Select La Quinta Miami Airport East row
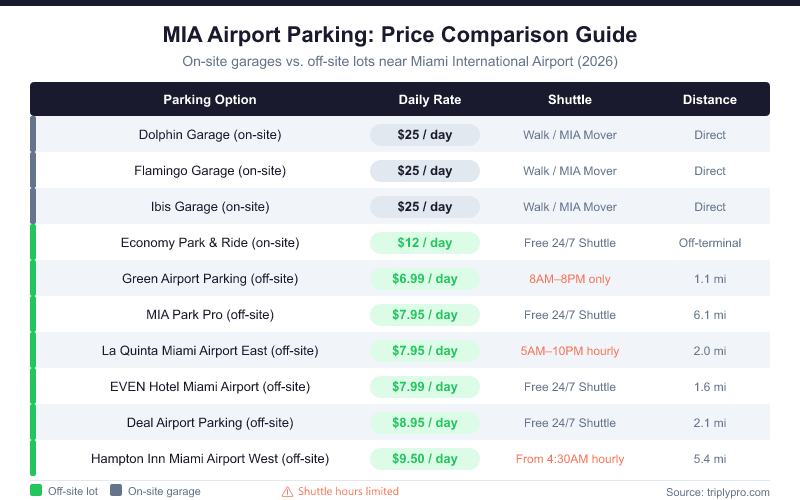The height and width of the screenshot is (500, 800). [210, 351]
